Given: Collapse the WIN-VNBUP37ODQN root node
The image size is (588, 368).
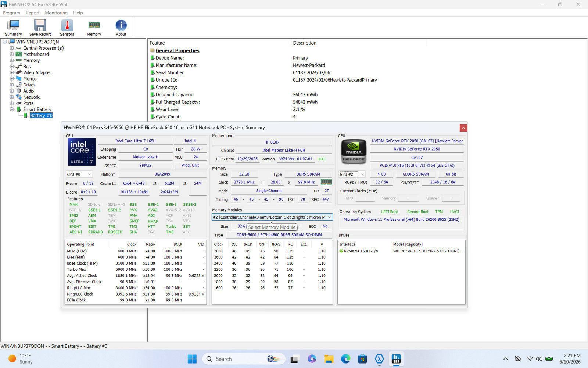Looking at the screenshot, I should click(5, 42).
